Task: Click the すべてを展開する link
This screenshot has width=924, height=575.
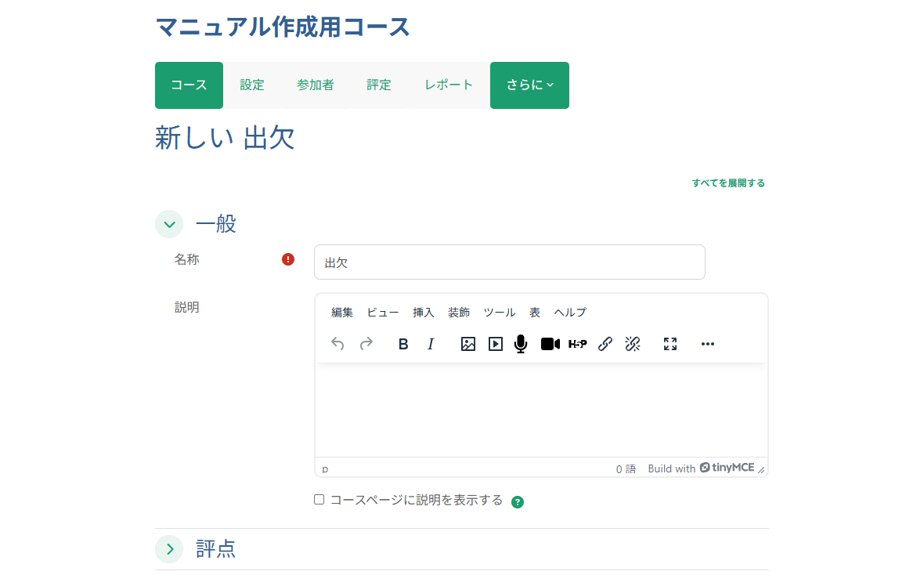Action: click(x=729, y=183)
